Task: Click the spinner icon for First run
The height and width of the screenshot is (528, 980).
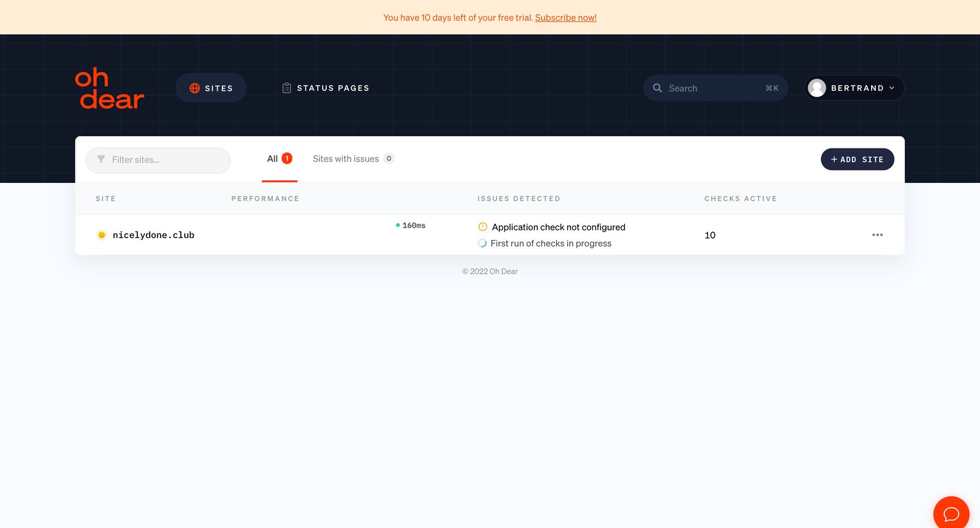Action: (x=482, y=243)
